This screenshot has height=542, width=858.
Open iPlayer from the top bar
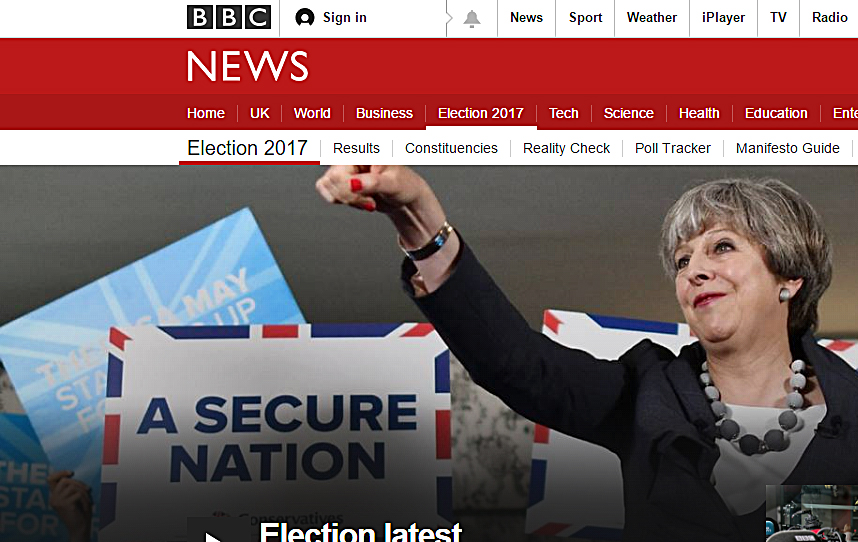[723, 18]
